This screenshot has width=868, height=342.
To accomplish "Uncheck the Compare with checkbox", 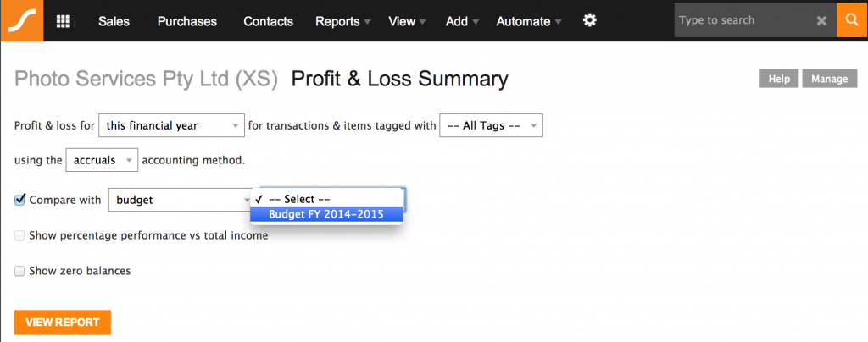I will pos(20,200).
